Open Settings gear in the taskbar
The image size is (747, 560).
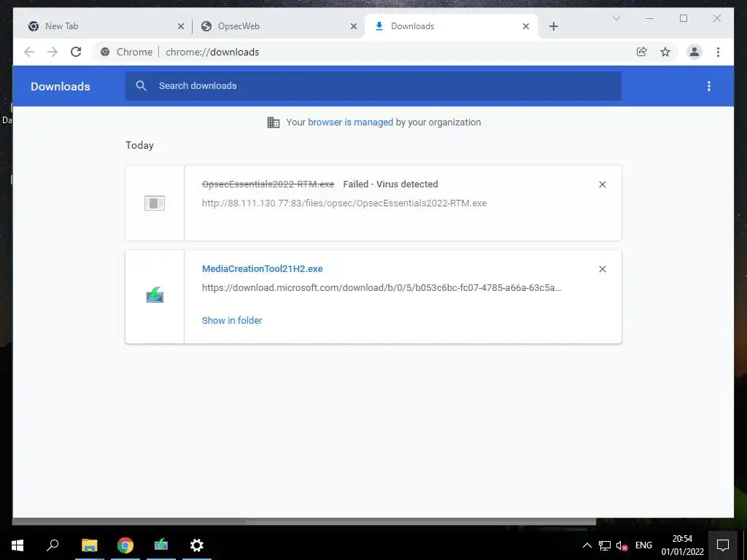(197, 545)
